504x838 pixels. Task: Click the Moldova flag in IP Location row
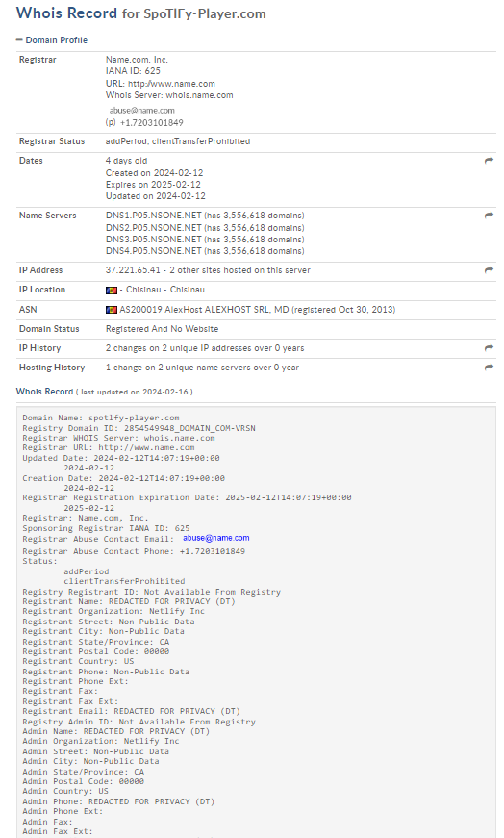112,291
